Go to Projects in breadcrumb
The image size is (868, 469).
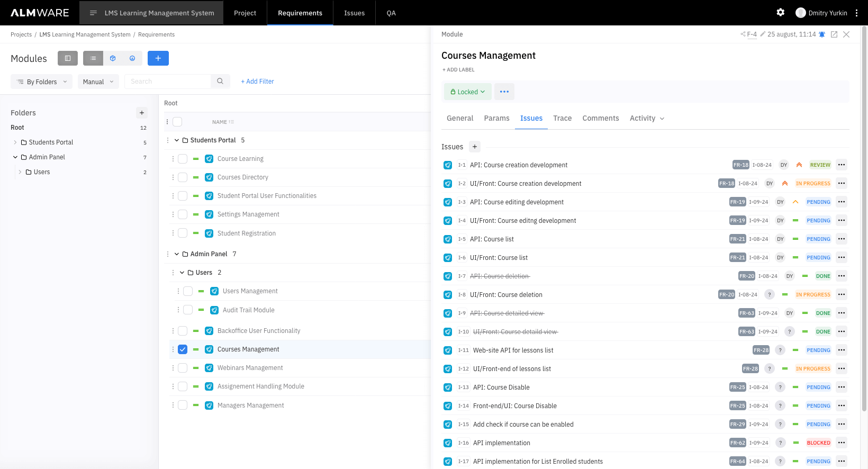click(x=21, y=34)
